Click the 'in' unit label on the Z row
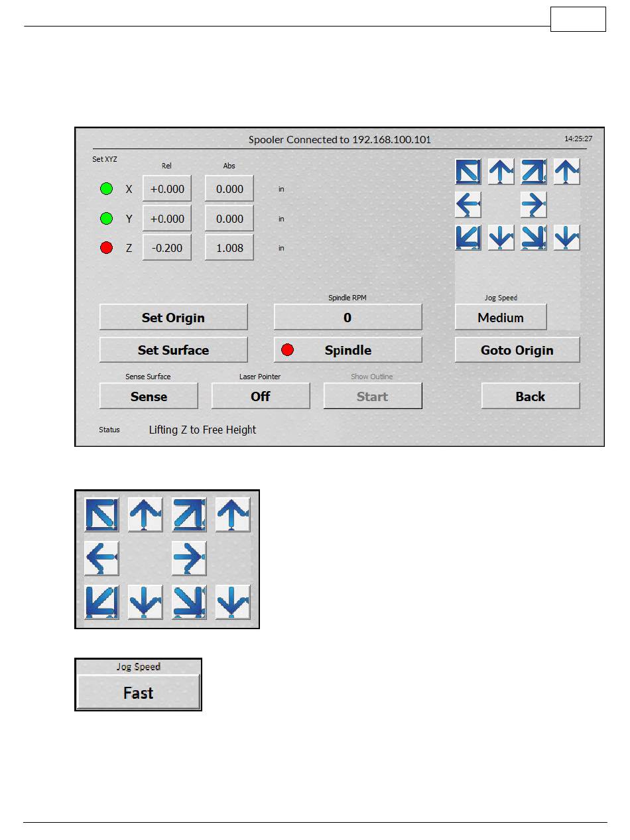 coord(281,248)
